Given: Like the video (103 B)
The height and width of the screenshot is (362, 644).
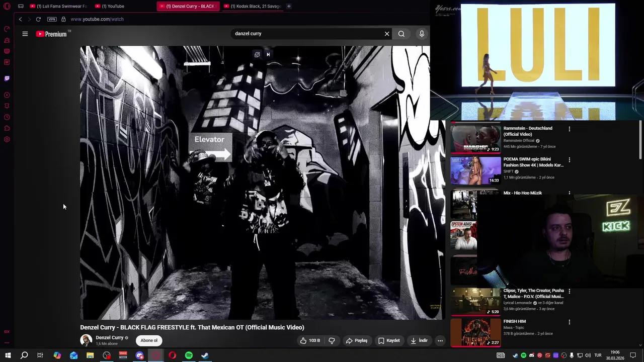Looking at the screenshot, I should [x=310, y=340].
